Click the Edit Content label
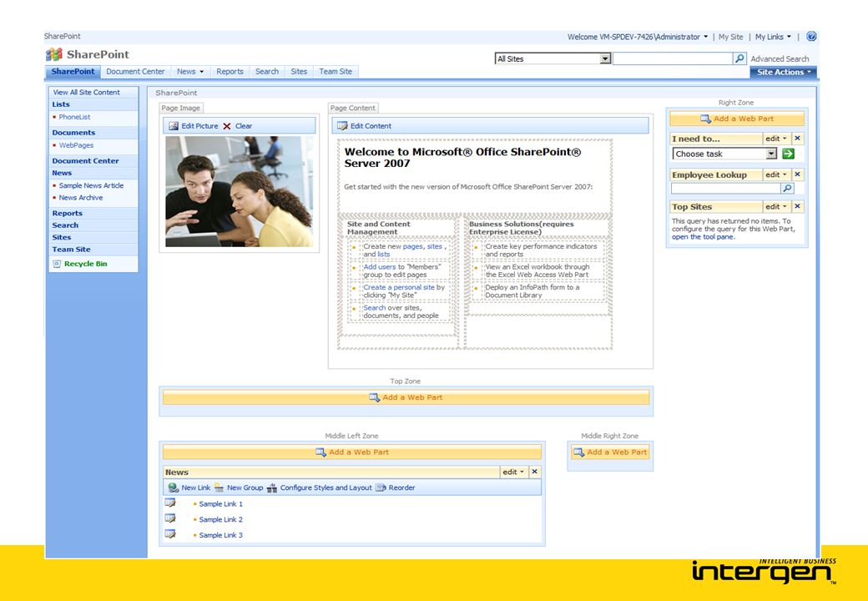Screen dimensions: 868x601 coord(371,126)
